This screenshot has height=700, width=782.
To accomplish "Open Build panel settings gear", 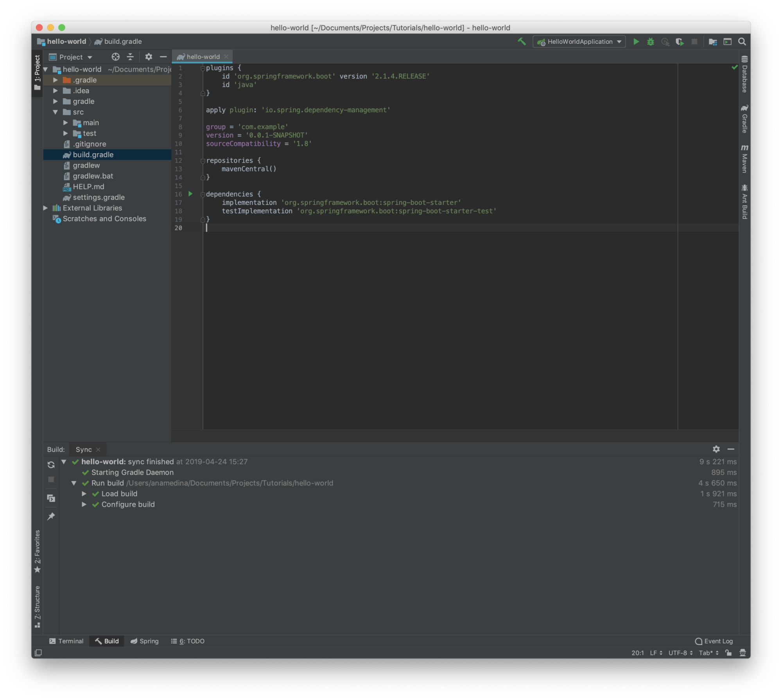I will click(716, 449).
